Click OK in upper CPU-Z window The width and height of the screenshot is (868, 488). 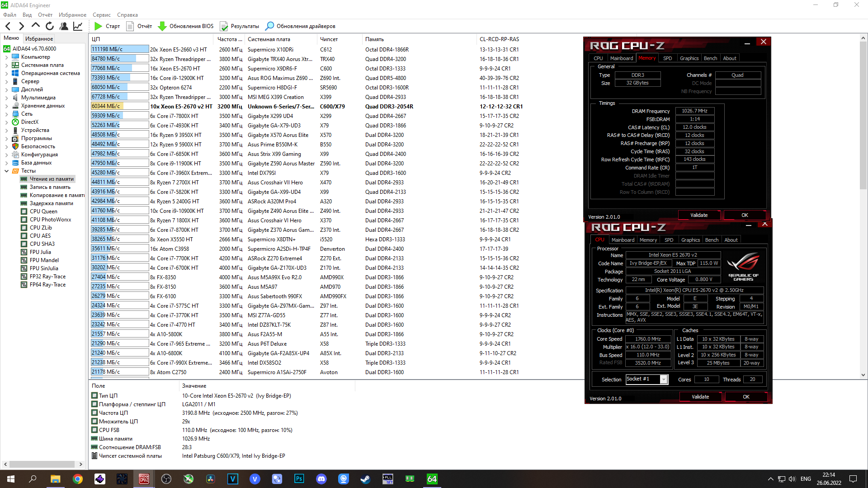745,215
